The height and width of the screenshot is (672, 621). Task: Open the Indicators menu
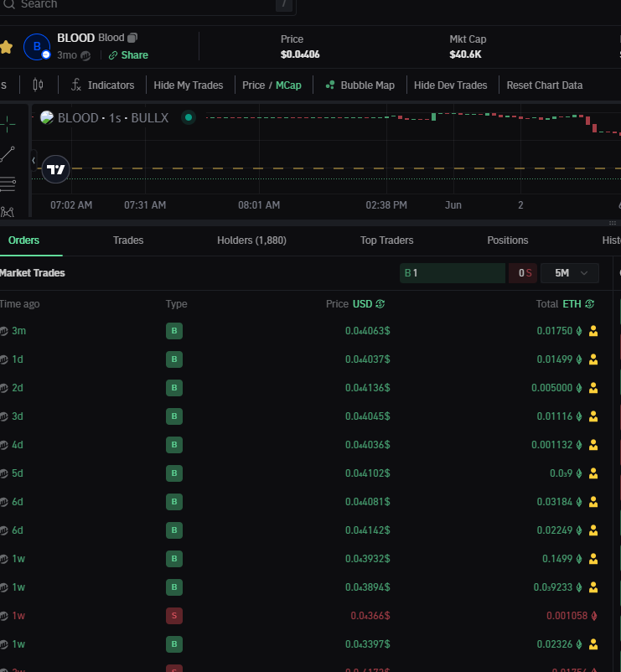tap(103, 85)
